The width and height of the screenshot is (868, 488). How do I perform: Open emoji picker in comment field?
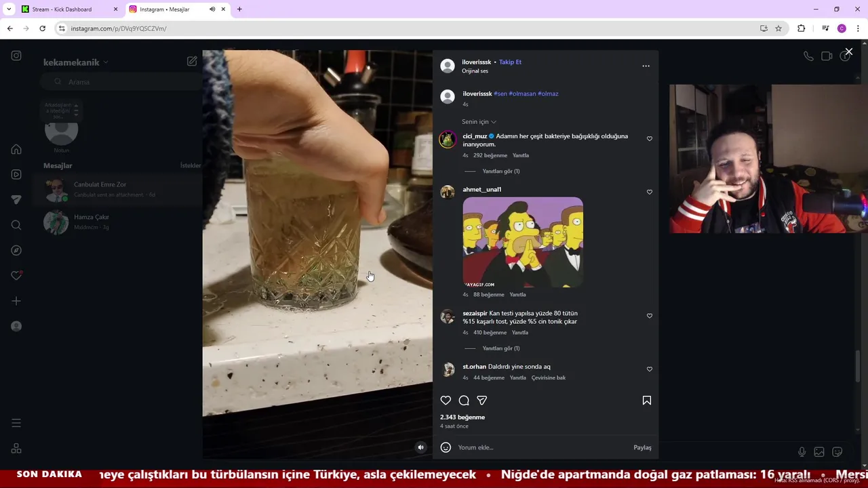click(446, 447)
